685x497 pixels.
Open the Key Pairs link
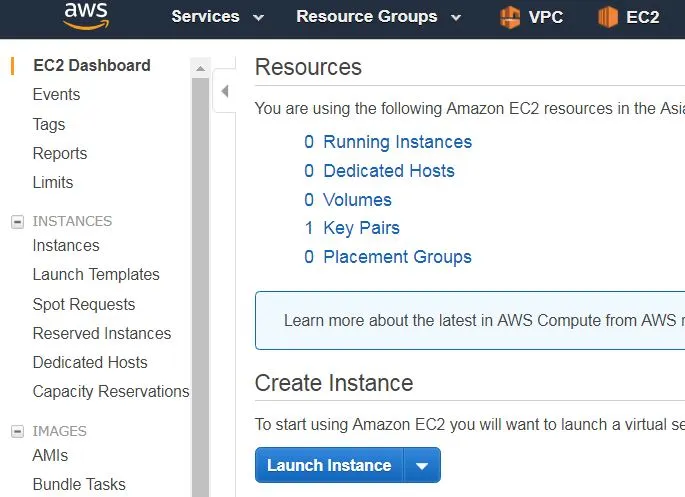[361, 228]
